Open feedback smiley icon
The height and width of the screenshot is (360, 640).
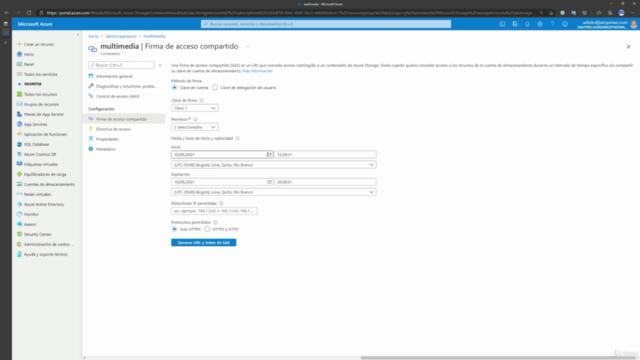[x=565, y=24]
